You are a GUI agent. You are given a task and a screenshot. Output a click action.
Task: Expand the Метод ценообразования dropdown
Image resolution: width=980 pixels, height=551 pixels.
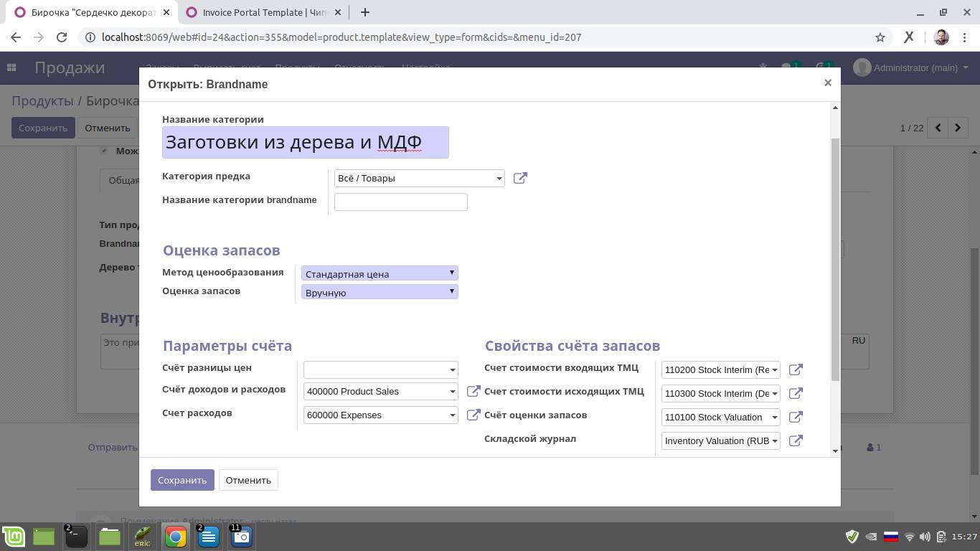(x=380, y=273)
